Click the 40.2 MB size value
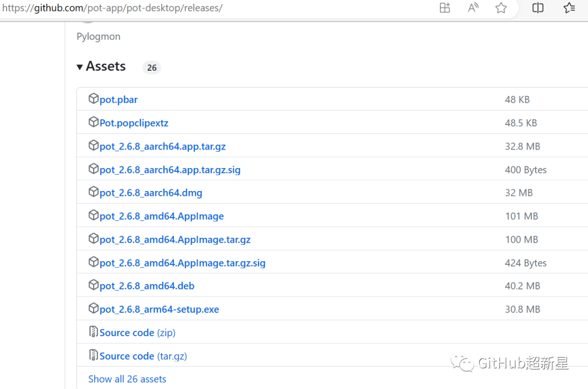588x389 pixels. (x=522, y=286)
